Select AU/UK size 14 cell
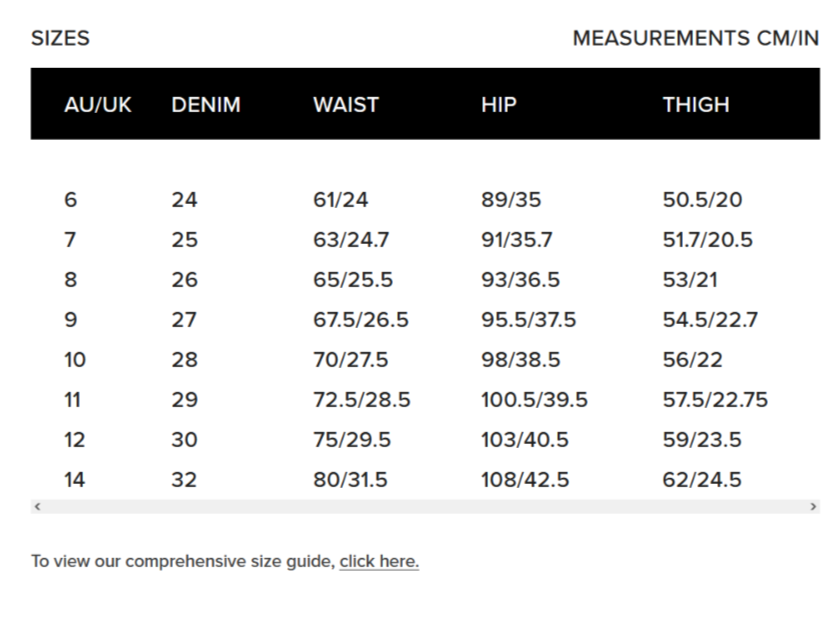840x626 pixels. click(75, 480)
